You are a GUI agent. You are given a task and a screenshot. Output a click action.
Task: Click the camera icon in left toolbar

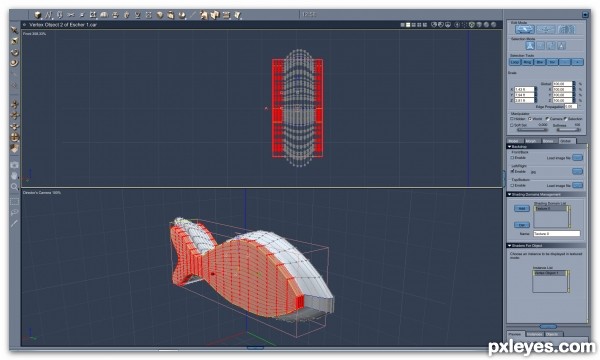click(14, 165)
